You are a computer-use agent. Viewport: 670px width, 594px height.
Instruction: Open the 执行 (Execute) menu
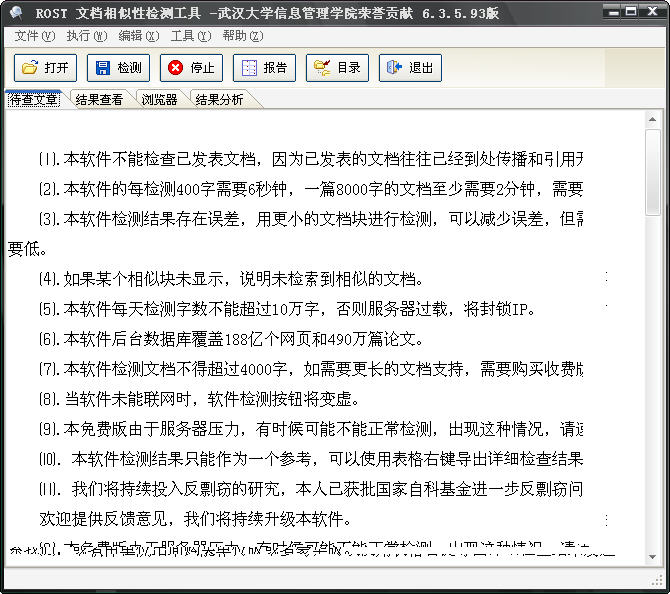point(86,35)
